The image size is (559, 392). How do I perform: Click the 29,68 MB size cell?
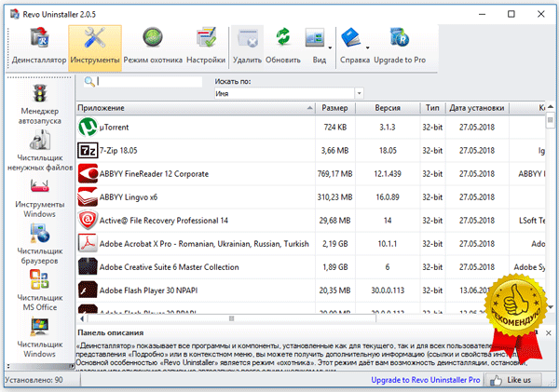coord(335,221)
